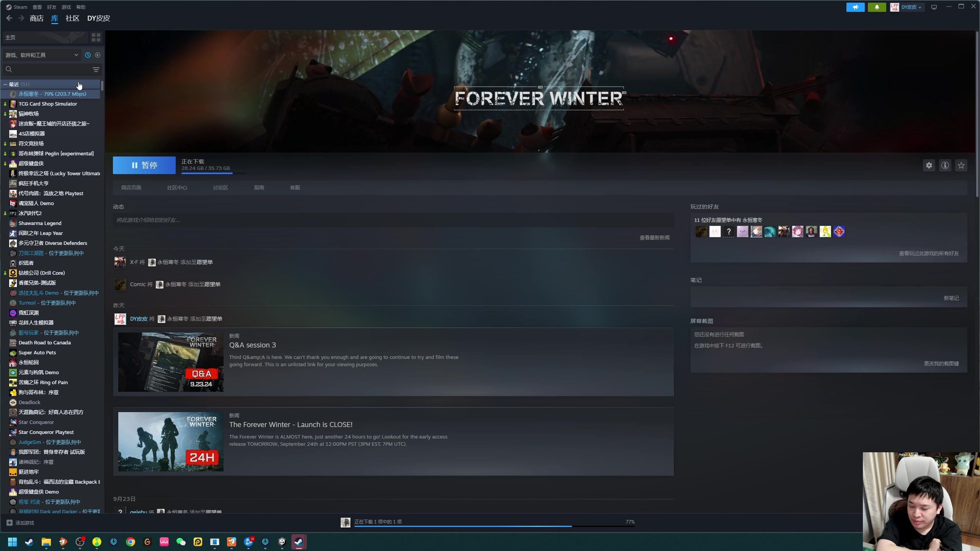980x551 pixels.
Task: Open advanced filter options icon
Action: pos(96,69)
